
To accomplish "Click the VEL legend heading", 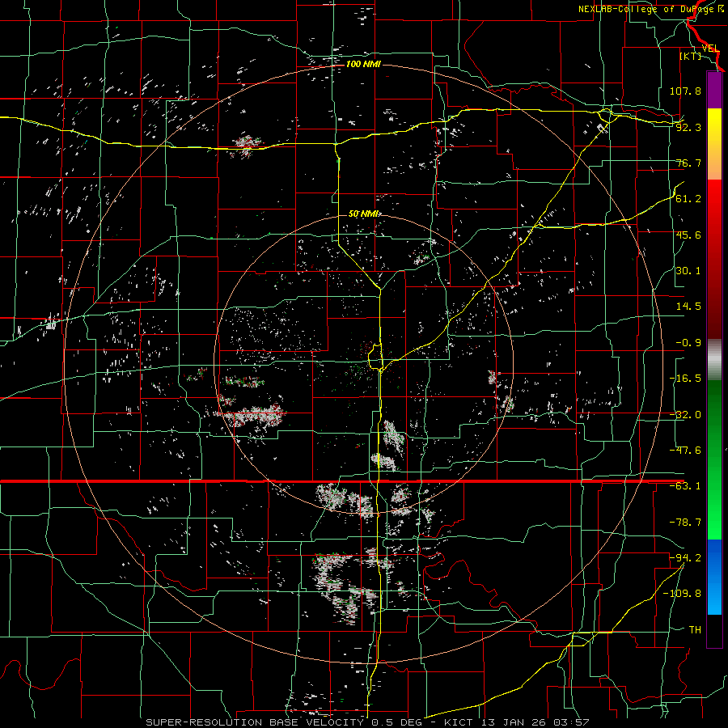I will [x=710, y=49].
